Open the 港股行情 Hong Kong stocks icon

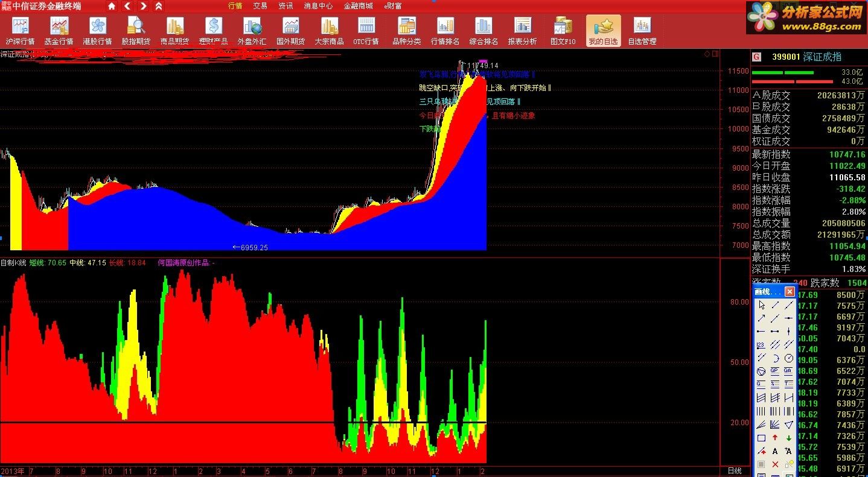point(97,31)
